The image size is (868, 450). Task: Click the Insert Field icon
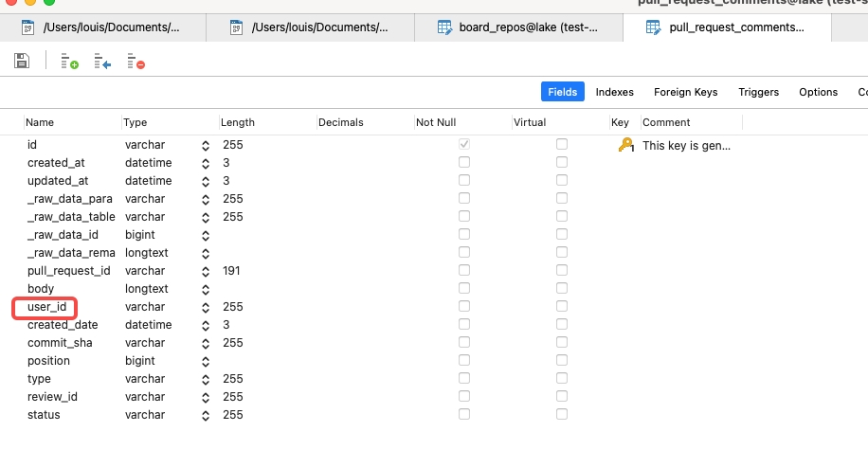[102, 61]
